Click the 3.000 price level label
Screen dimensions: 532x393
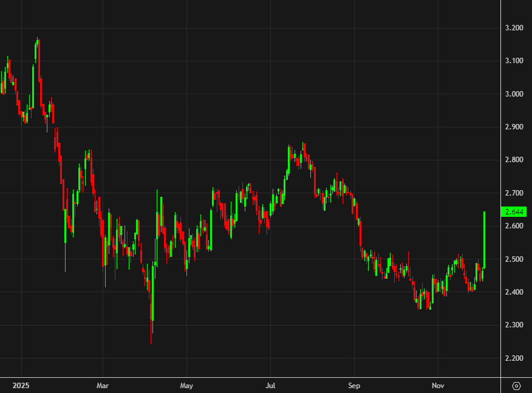point(516,94)
